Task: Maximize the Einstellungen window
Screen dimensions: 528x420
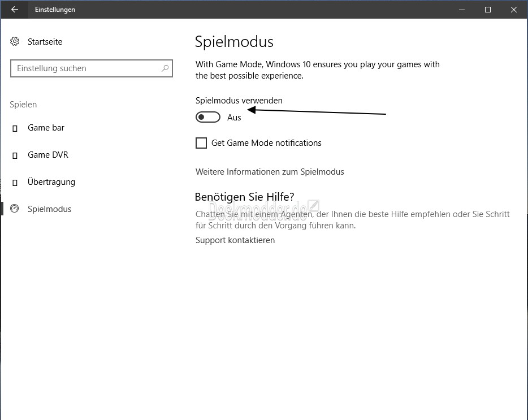Action: (488, 10)
